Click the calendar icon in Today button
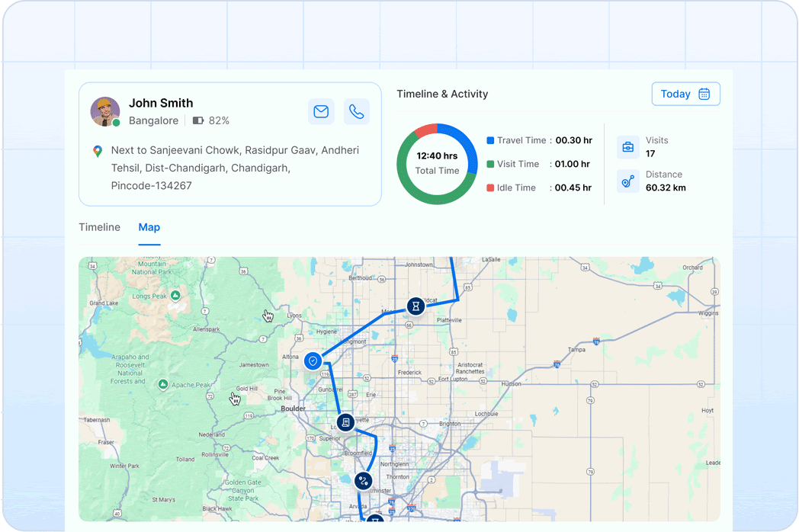 pyautogui.click(x=704, y=94)
